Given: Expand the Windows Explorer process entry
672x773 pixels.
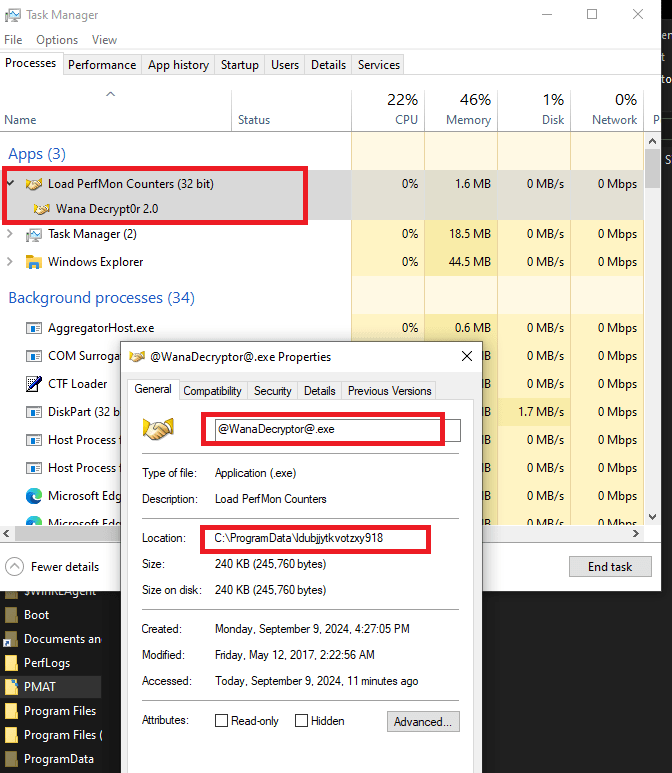Looking at the screenshot, I should point(11,262).
